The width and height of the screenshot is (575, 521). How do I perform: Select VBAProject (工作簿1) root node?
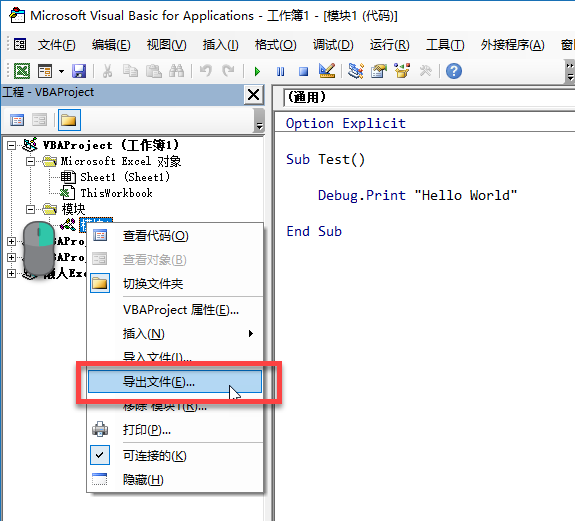[110, 145]
